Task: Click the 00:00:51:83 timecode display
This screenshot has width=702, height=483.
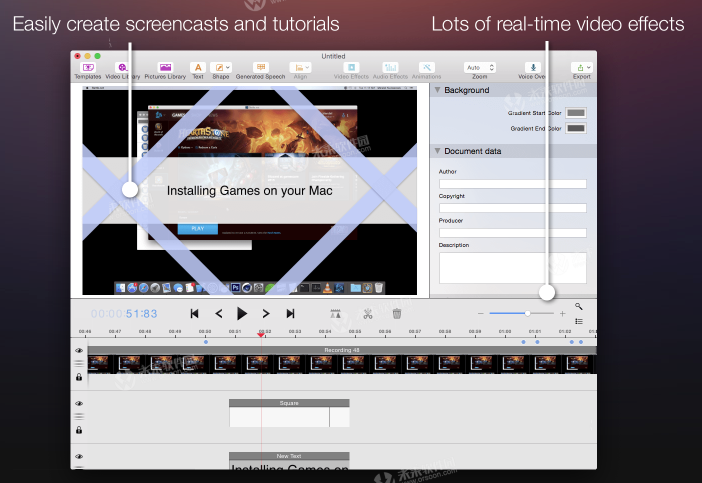Action: tap(124, 314)
